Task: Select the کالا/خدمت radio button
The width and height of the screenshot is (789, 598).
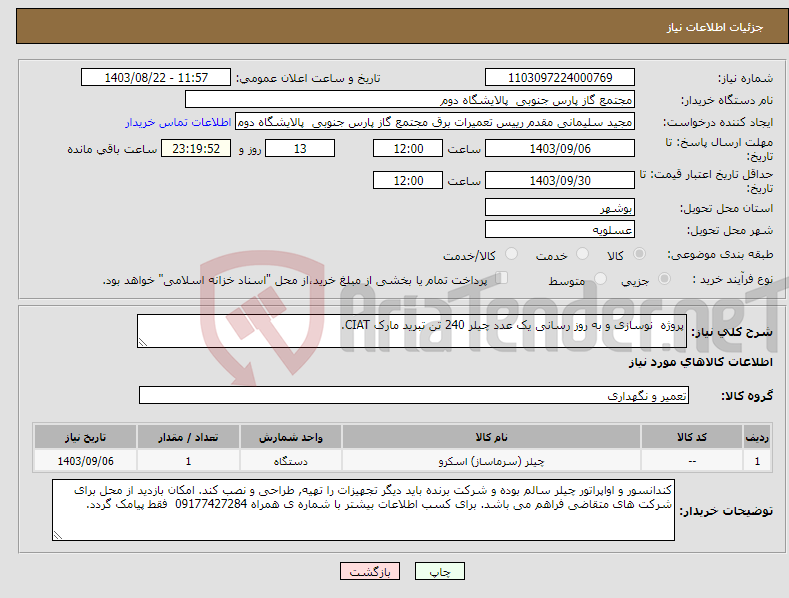Action: 511,254
